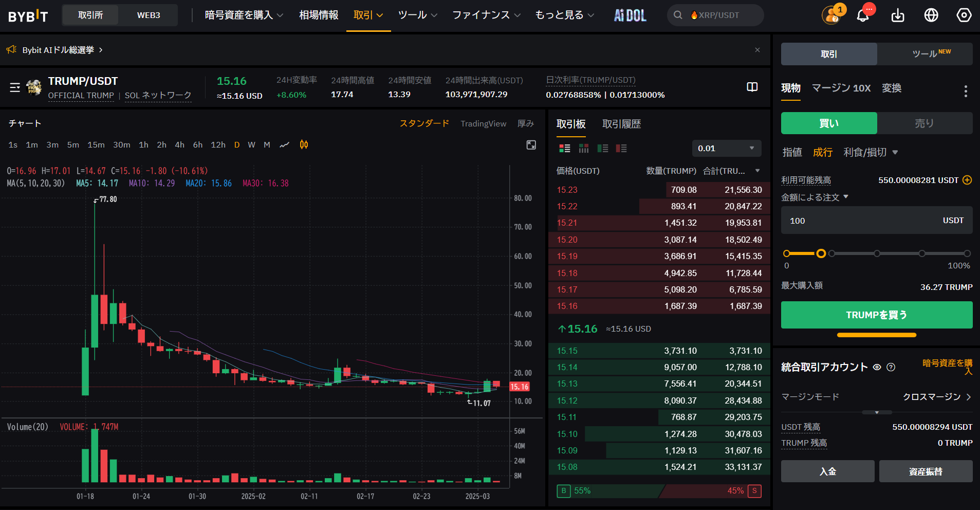Expand the もっと見る menu
Screen dimensions: 980x510
click(564, 15)
